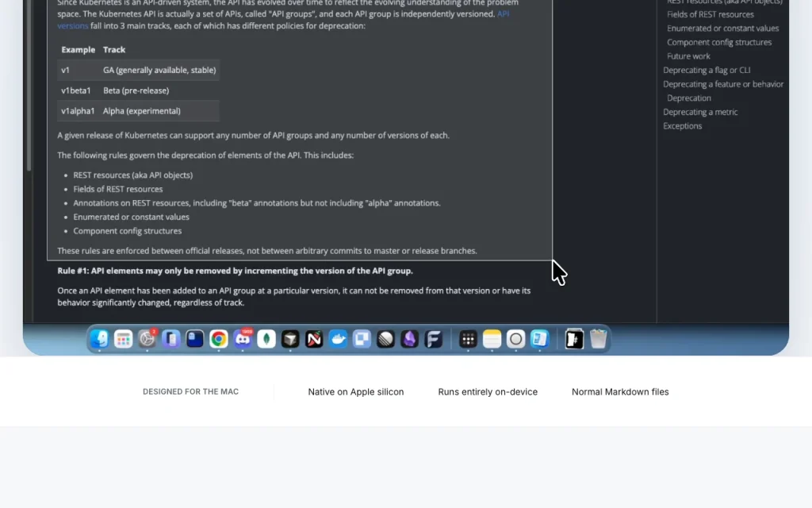Open the striped sphere app icon
The height and width of the screenshot is (508, 812).
(385, 339)
